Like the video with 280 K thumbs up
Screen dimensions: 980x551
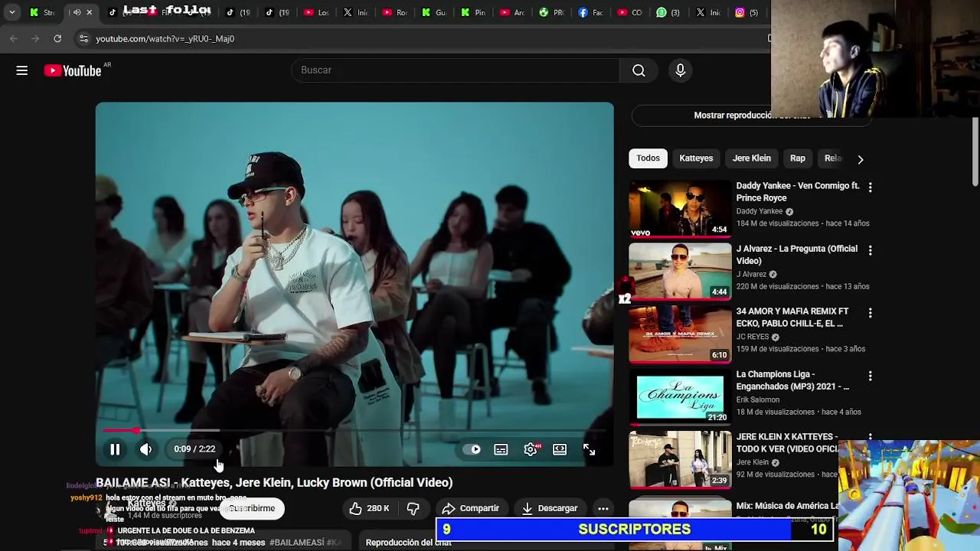[369, 508]
